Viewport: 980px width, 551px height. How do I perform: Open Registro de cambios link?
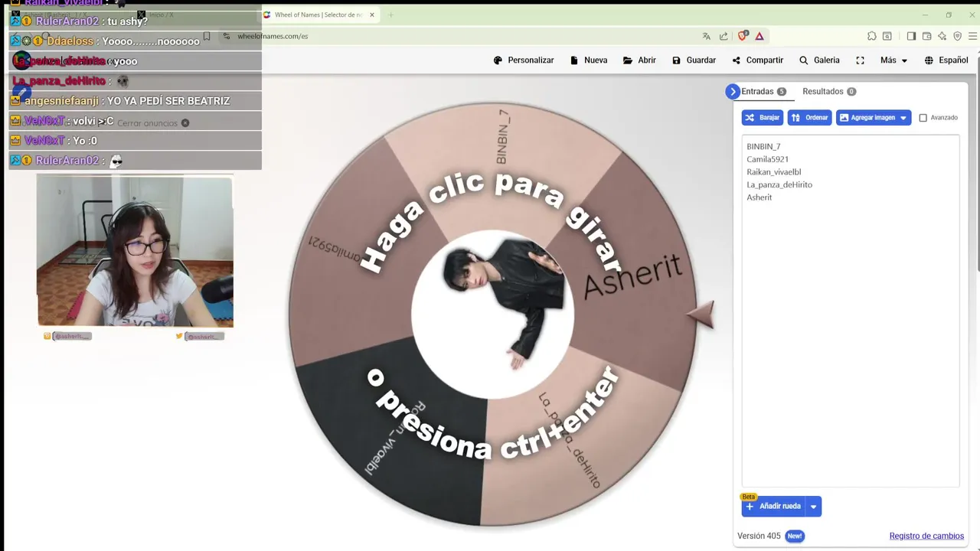tap(926, 536)
